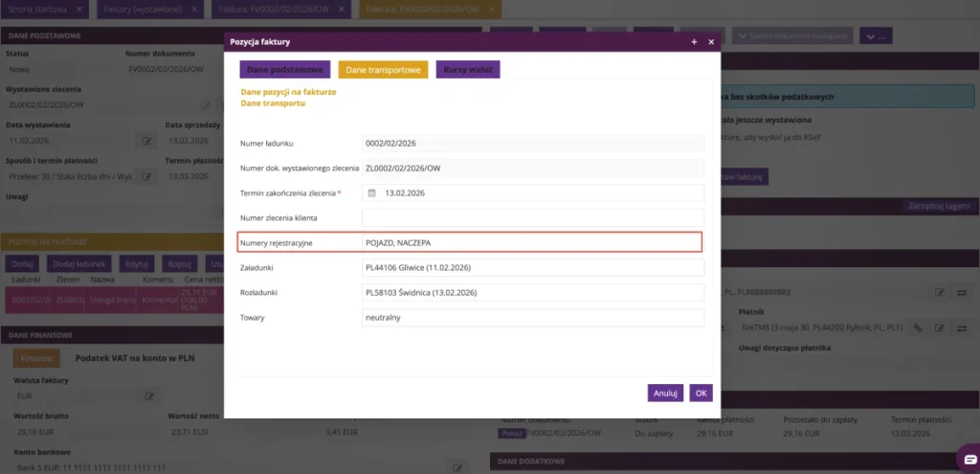Click 'Dane transportu' heading text

click(x=273, y=103)
